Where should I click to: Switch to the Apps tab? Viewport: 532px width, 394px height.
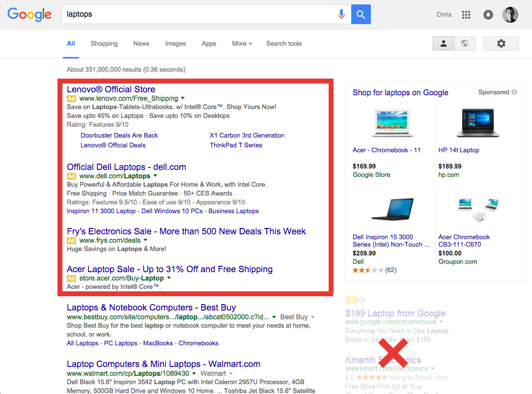click(209, 43)
